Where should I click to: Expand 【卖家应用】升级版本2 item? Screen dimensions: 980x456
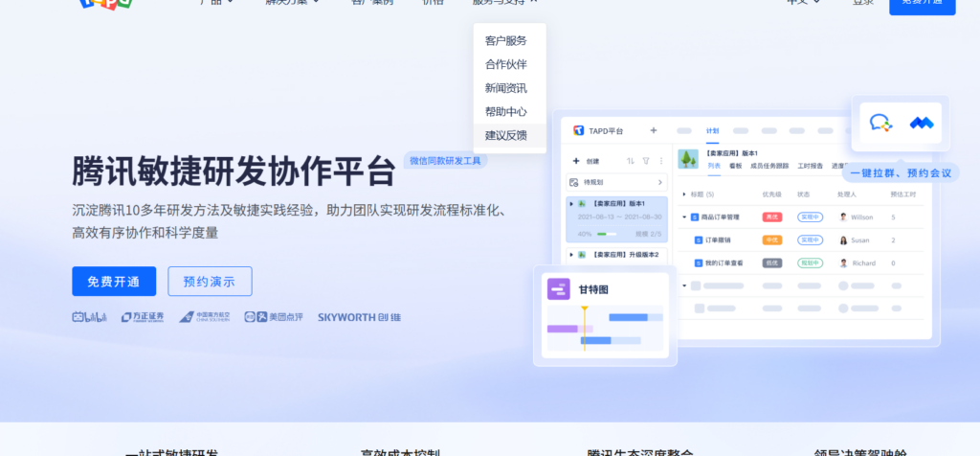pyautogui.click(x=571, y=255)
